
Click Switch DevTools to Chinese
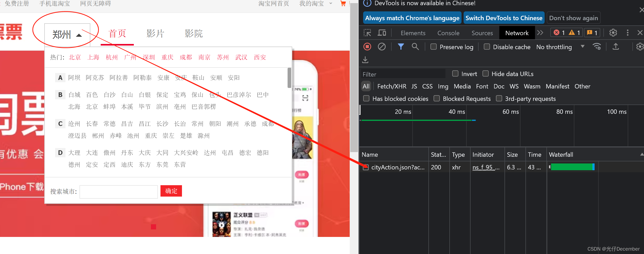click(504, 18)
